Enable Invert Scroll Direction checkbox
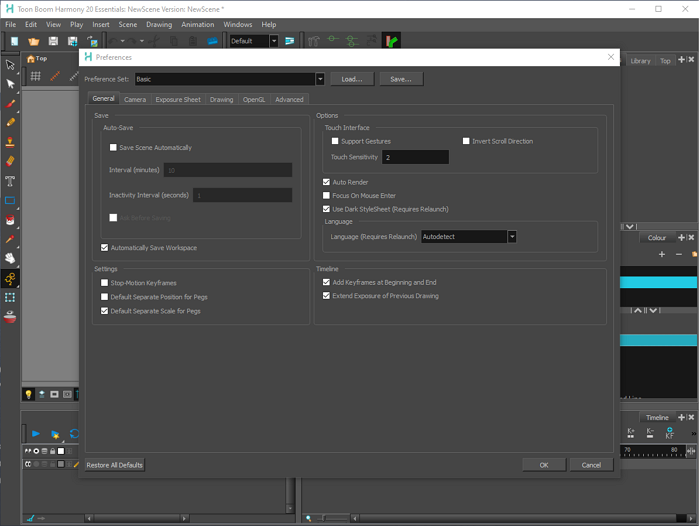 tap(466, 141)
